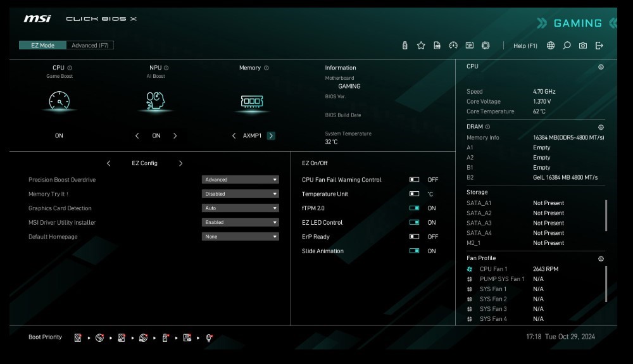Click the exit door icon
Viewport: 633px width, 364px height.
pos(599,46)
